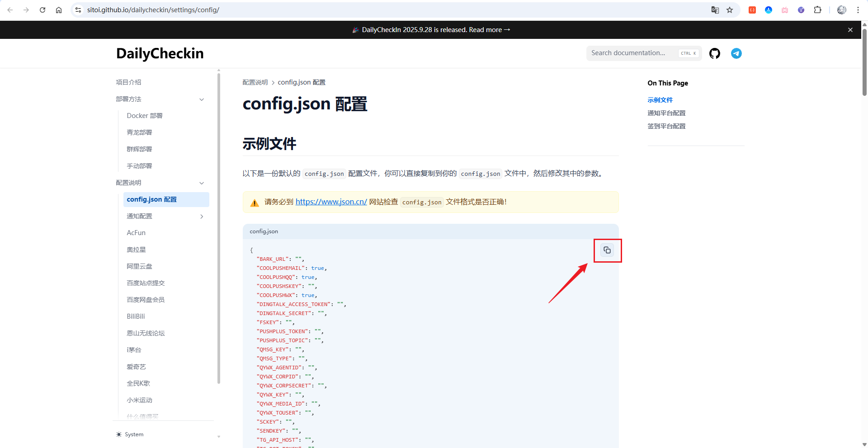868x448 pixels.
Task: Bookmark the page via the star icon
Action: tap(729, 9)
